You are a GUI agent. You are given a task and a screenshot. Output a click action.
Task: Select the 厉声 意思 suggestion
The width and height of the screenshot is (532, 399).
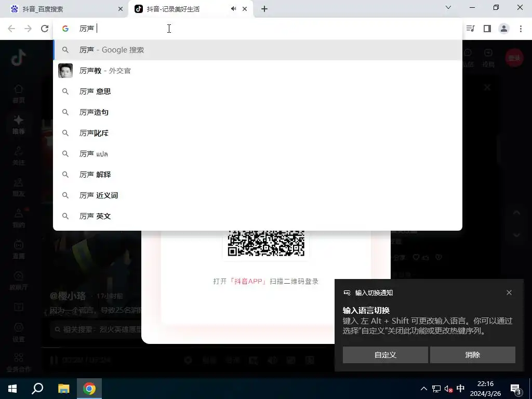point(258,91)
